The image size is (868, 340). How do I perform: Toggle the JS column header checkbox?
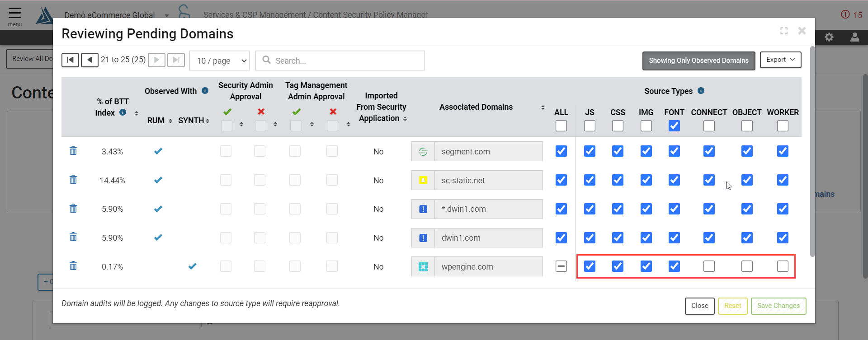tap(590, 126)
